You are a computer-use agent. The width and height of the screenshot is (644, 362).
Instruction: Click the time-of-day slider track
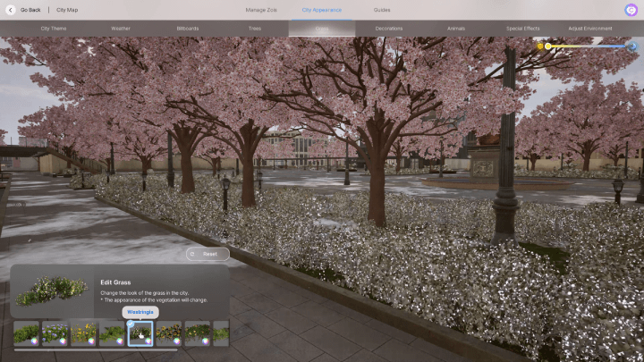tap(586, 46)
